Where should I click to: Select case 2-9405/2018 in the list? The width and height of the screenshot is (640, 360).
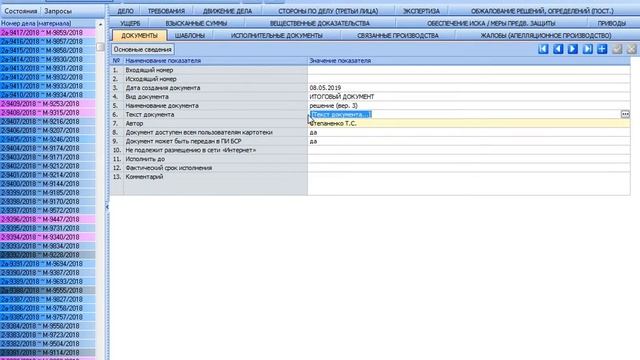pyautogui.click(x=48, y=139)
